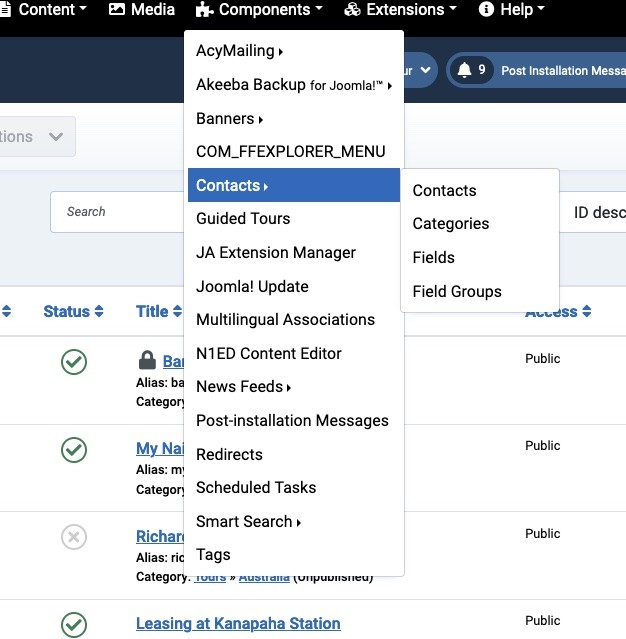Click the Components puzzle piece icon

click(204, 10)
